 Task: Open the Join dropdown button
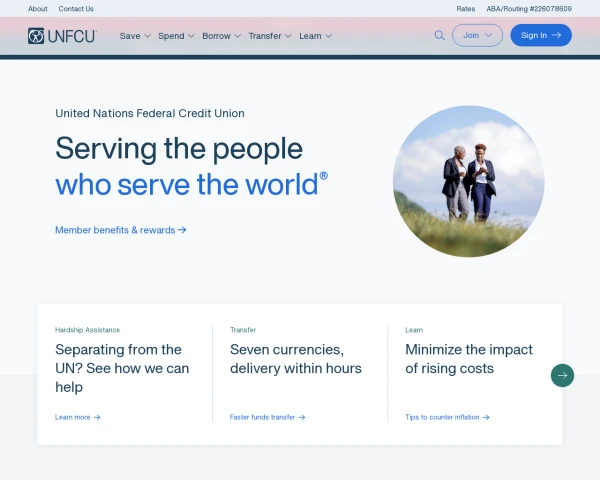click(x=478, y=35)
